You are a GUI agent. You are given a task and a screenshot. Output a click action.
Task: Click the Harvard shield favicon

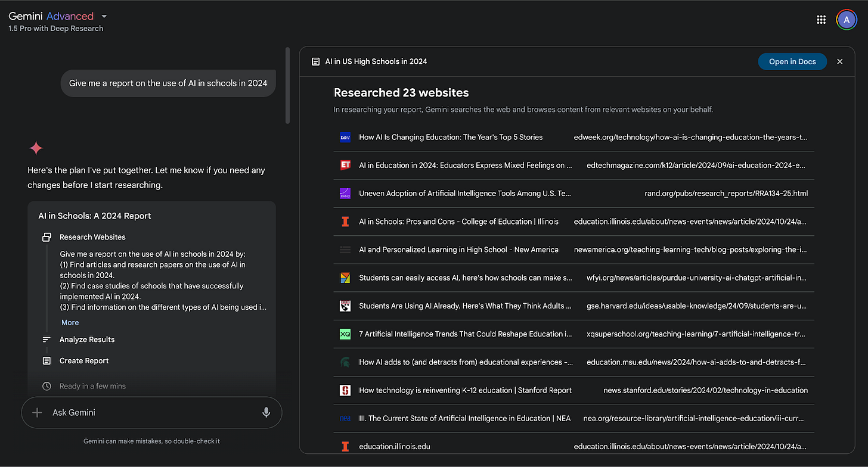point(345,306)
